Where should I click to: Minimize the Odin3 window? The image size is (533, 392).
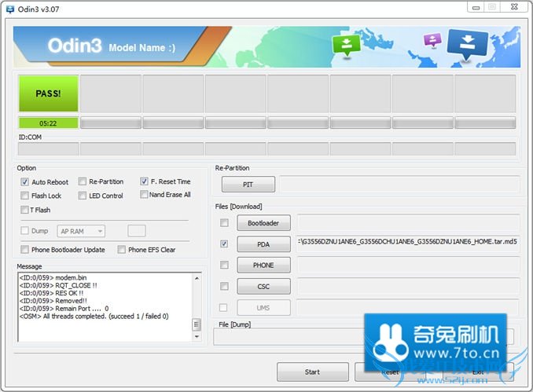[x=476, y=7]
